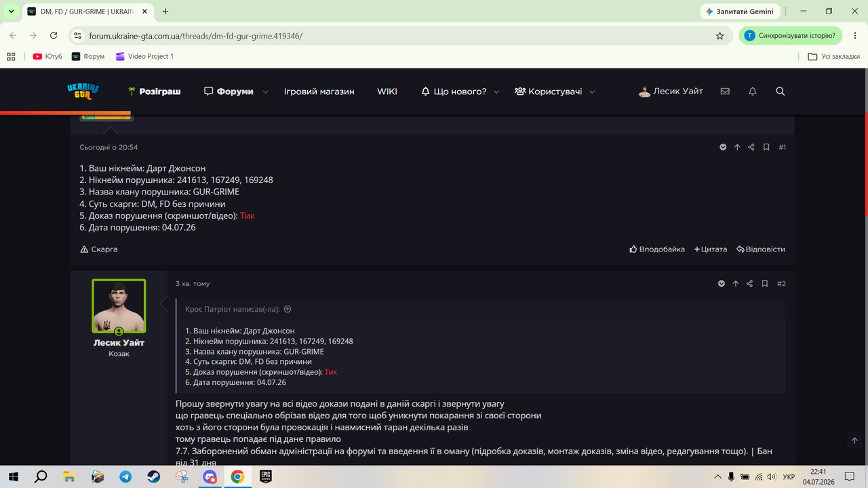This screenshot has height=488, width=868.
Task: Bookmark post #2
Action: [x=765, y=283]
